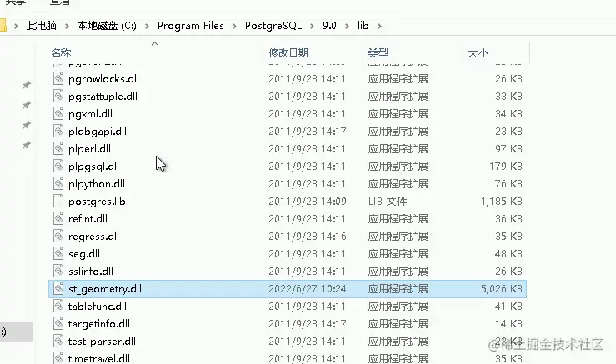The height and width of the screenshot is (364, 616).
Task: Sort files by 大小 column header
Action: [478, 52]
